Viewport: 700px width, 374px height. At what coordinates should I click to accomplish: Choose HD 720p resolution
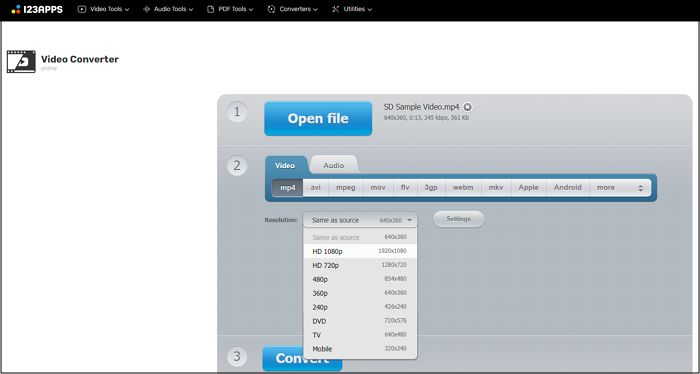point(360,265)
